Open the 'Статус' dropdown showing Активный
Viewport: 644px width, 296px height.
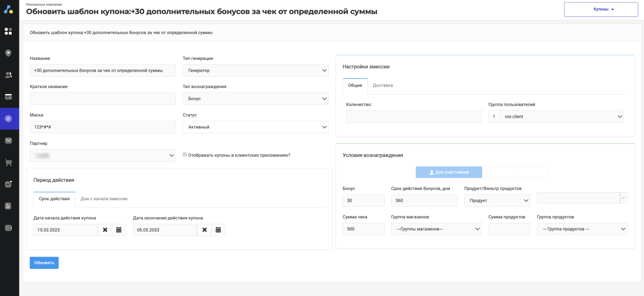[255, 127]
